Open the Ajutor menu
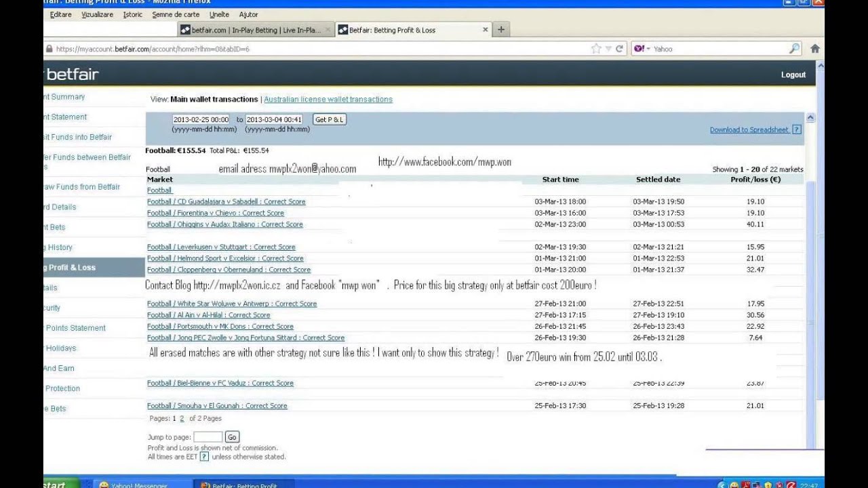 248,14
